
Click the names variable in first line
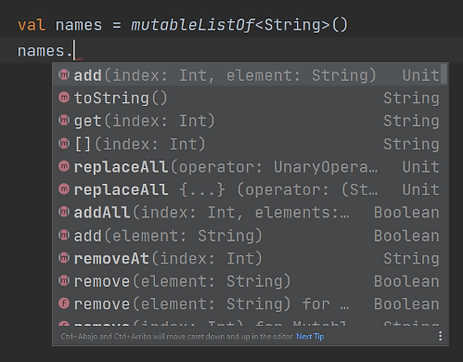pos(78,25)
